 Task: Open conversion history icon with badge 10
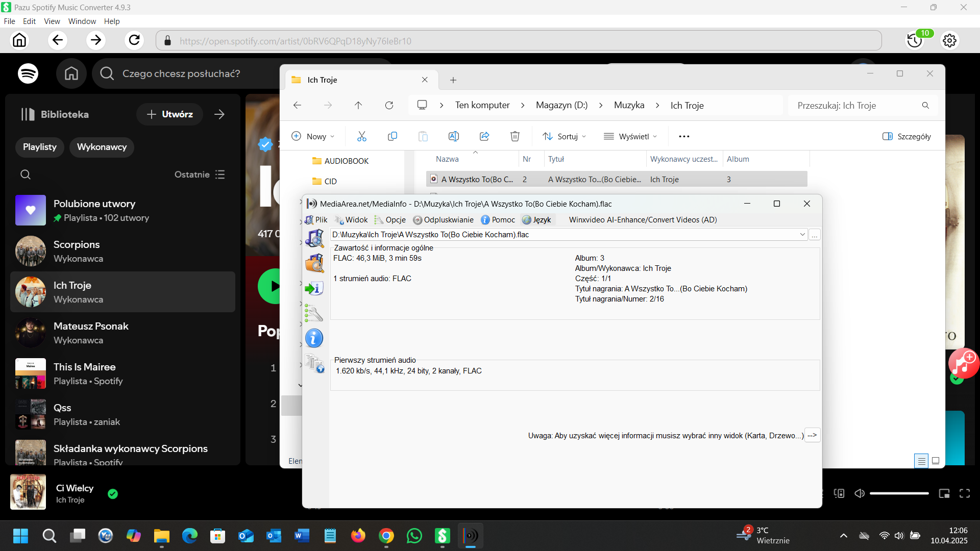tap(915, 40)
